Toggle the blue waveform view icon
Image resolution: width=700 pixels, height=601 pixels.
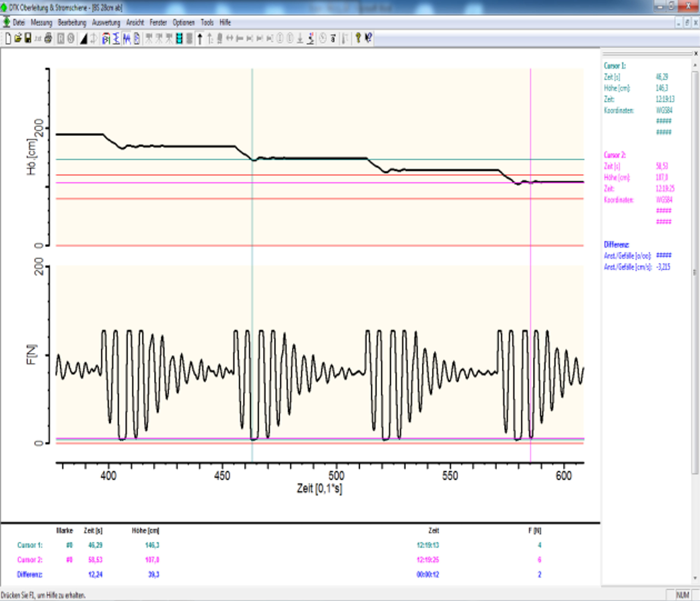(127, 39)
